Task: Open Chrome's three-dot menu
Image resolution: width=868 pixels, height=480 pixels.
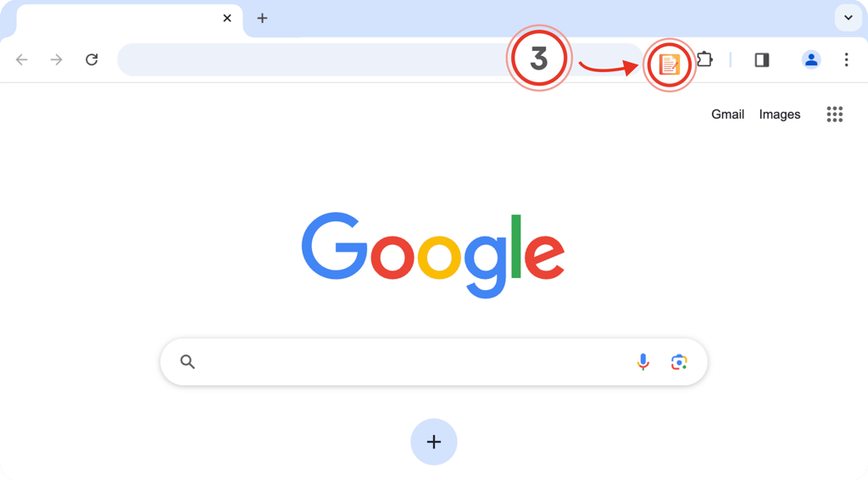Action: 846,60
